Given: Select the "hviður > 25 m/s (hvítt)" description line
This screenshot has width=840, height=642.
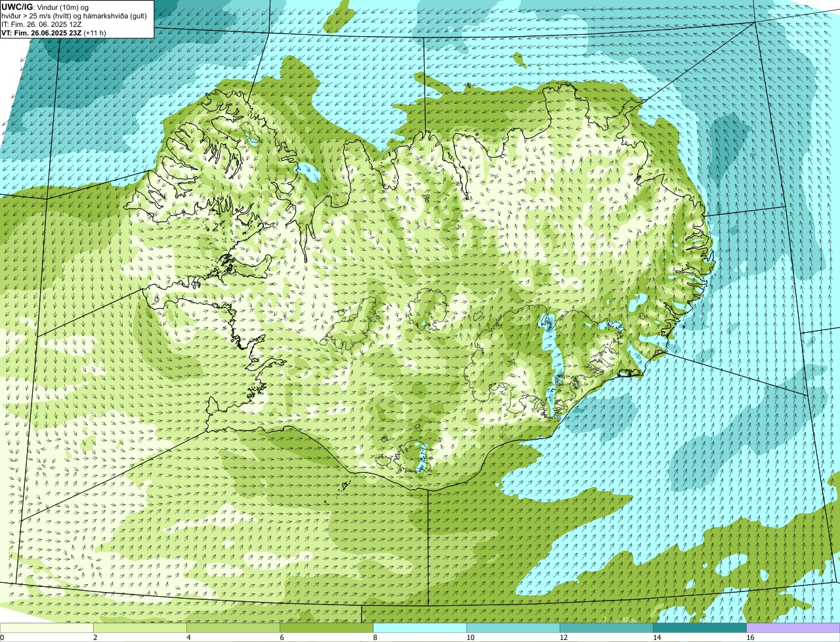Looking at the screenshot, I should tap(75, 16).
